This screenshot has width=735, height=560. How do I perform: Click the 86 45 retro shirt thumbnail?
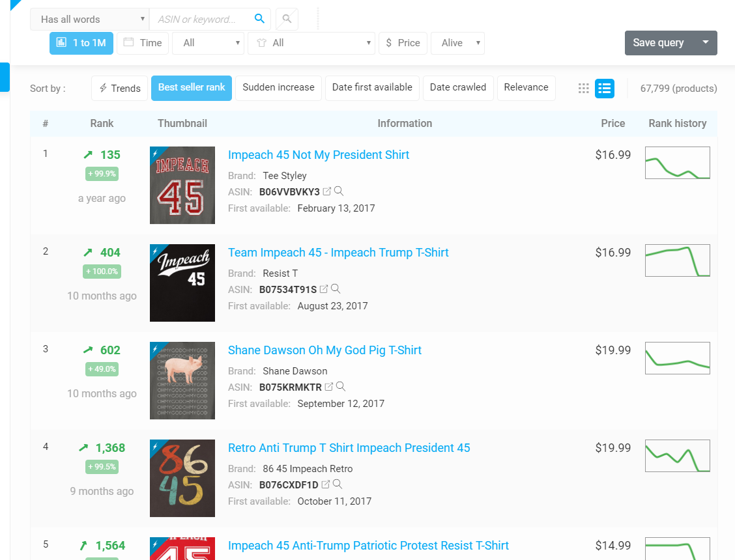[182, 478]
